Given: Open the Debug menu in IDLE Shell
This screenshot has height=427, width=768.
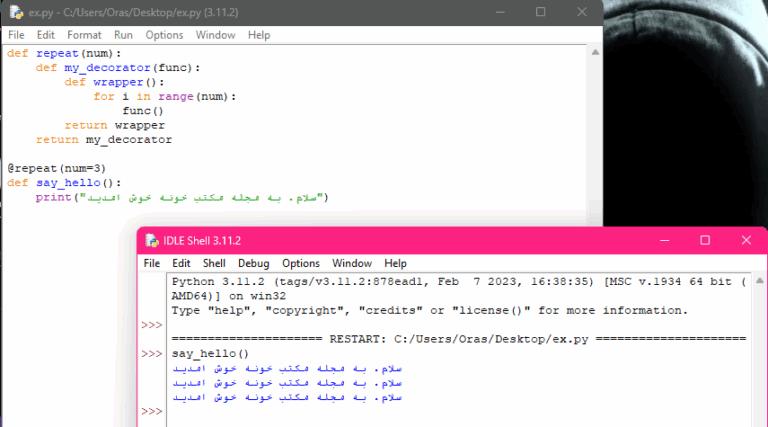Looking at the screenshot, I should point(253,263).
